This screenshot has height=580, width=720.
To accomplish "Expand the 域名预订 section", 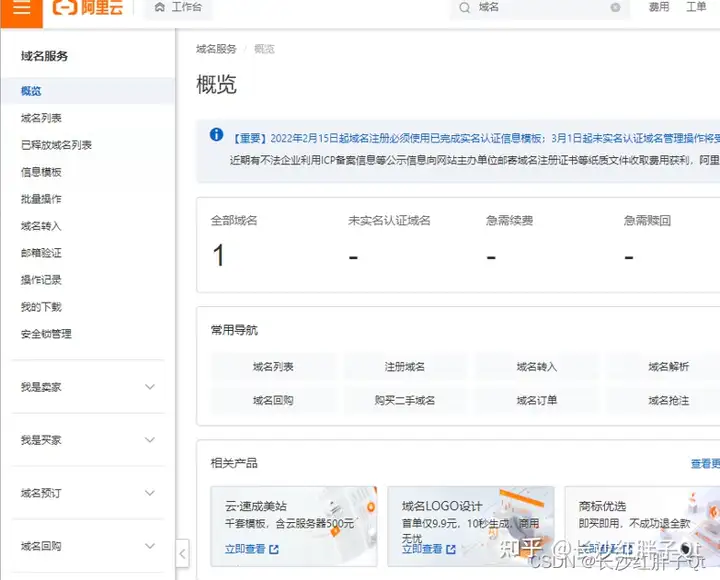I will pos(87,493).
